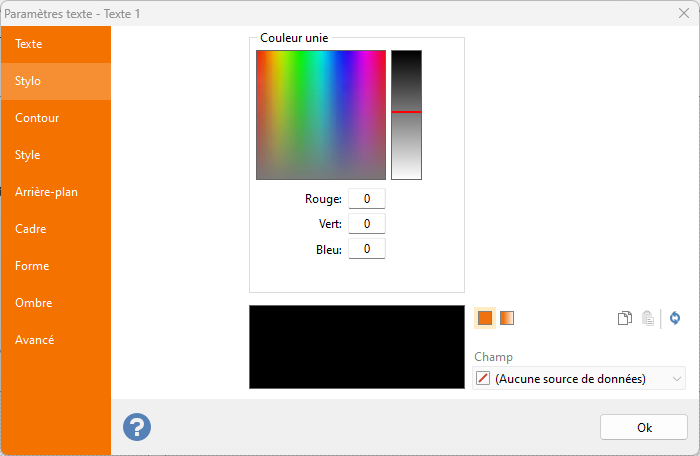Open help via the question mark icon
The width and height of the screenshot is (700, 456).
137,427
